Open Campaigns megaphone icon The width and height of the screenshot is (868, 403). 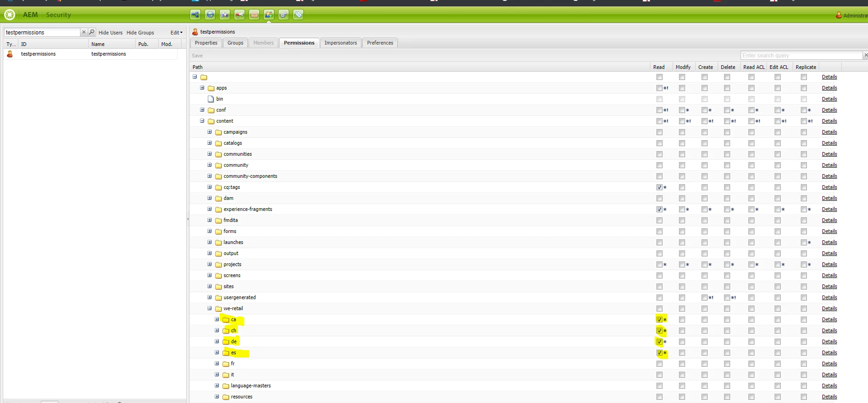coord(240,15)
